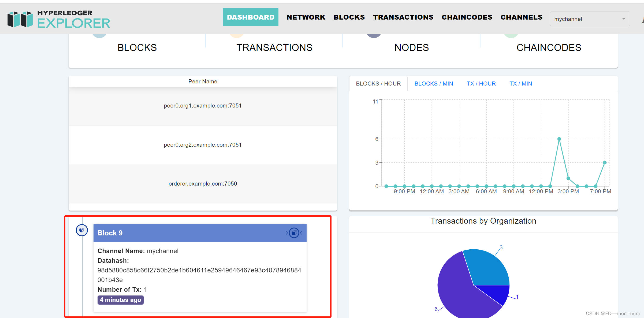This screenshot has height=318, width=644.
Task: Open the CHAINCODES navigation item
Action: pos(467,17)
